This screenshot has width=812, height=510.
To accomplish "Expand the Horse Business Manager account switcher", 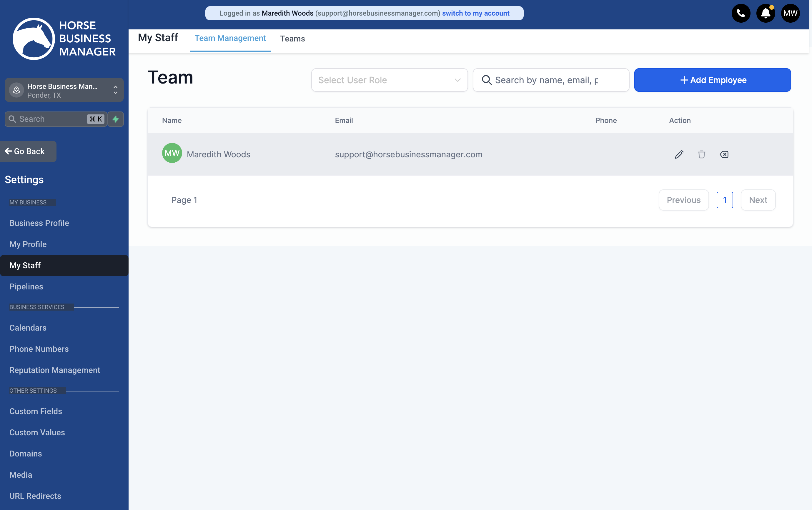I will point(64,90).
